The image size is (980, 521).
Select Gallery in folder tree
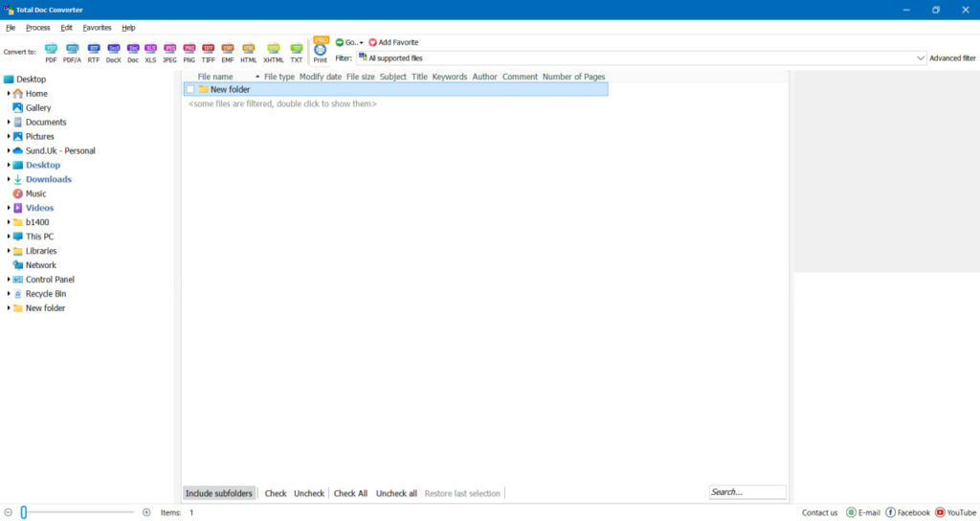(x=38, y=107)
